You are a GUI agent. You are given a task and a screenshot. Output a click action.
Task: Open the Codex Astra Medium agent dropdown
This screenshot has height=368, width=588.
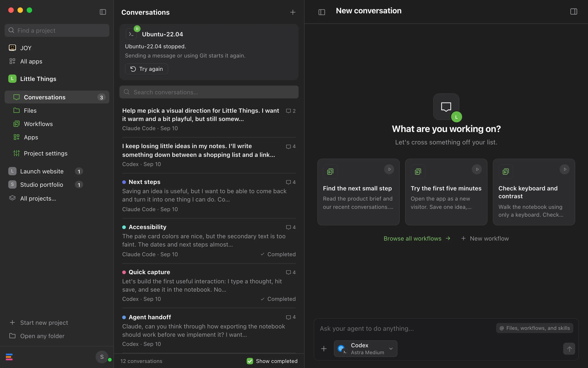pyautogui.click(x=365, y=348)
